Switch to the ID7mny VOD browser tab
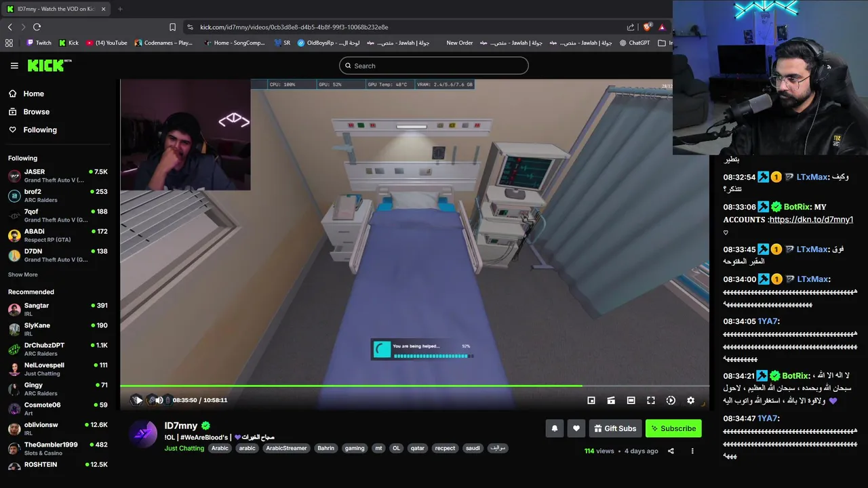Image resolution: width=868 pixels, height=488 pixels. (56, 9)
